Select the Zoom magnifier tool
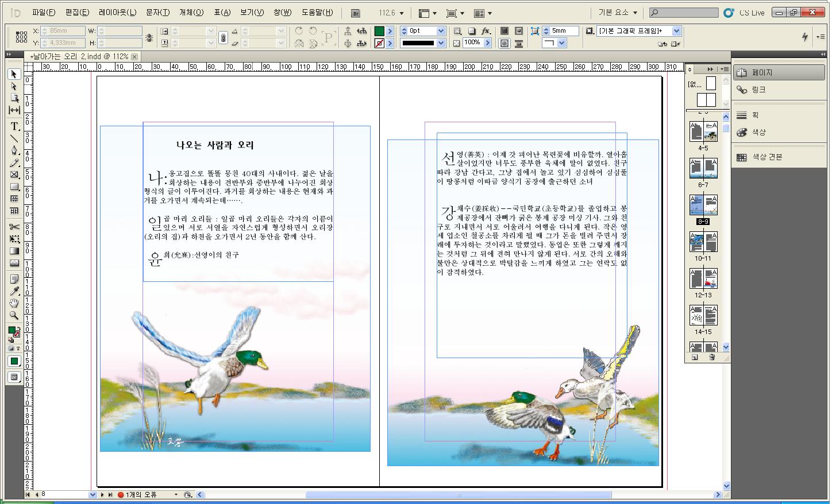832x504 pixels. point(14,316)
